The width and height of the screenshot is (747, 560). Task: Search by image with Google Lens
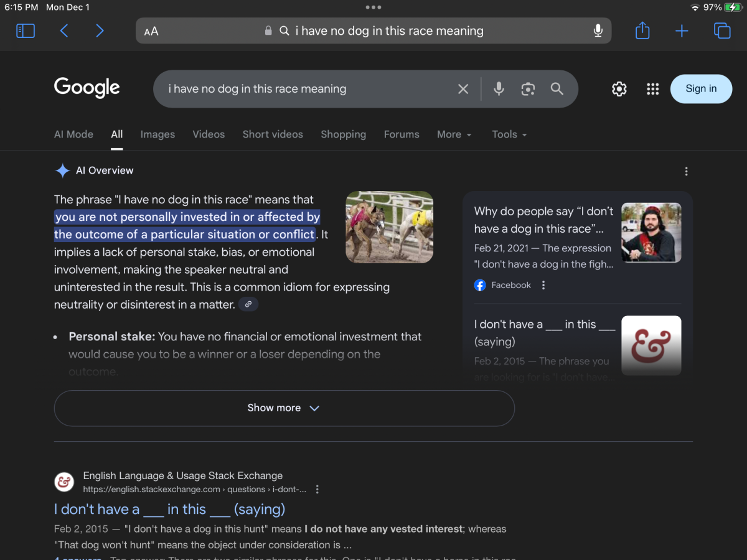(528, 89)
